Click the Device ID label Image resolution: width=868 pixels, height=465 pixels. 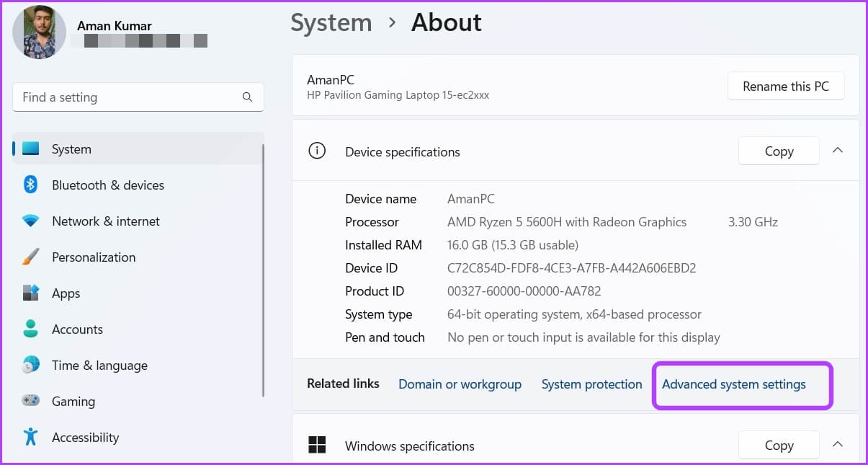point(371,268)
